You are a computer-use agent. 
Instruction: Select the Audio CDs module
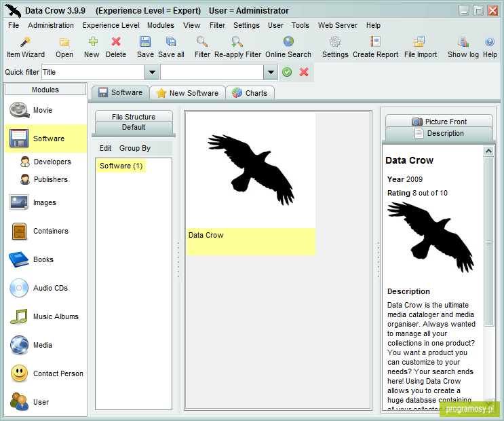tap(45, 288)
